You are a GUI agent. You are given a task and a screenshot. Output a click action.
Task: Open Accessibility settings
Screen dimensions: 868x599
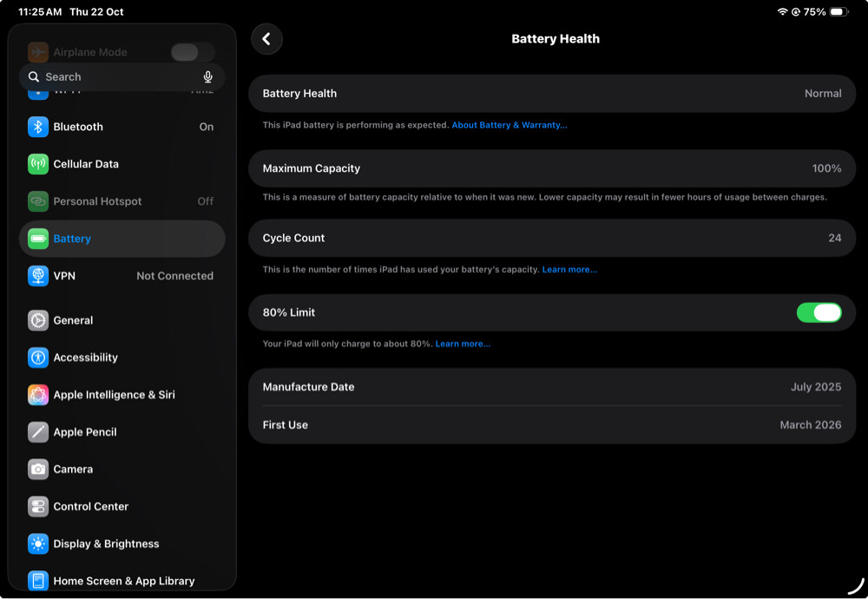point(122,358)
